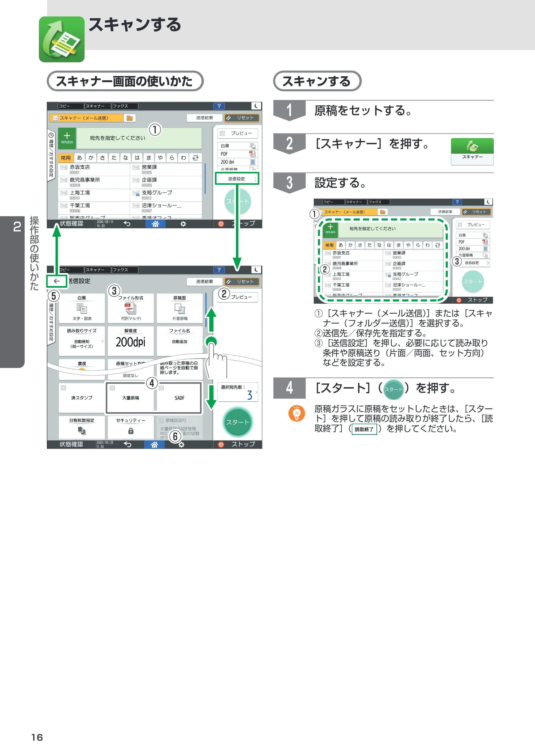Tap home icon on the 2026/03/11 screen
The image size is (535, 756).
(155, 224)
